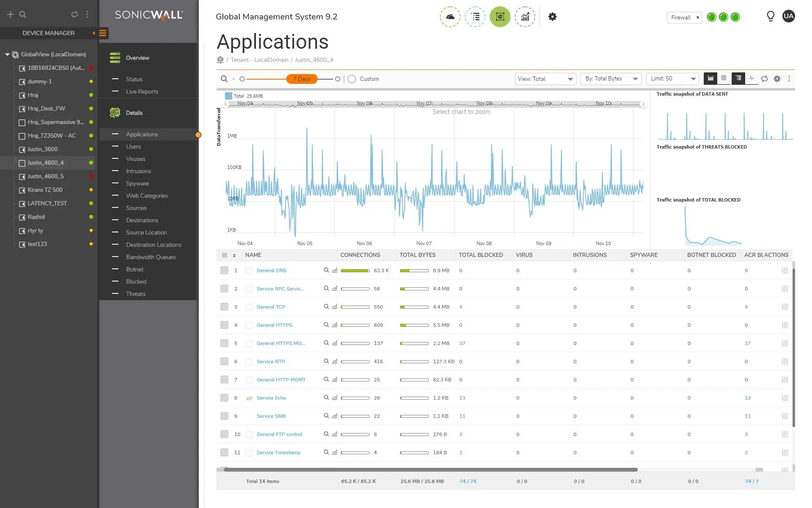Select the Custom time range radio button
The image size is (812, 508).
351,79
